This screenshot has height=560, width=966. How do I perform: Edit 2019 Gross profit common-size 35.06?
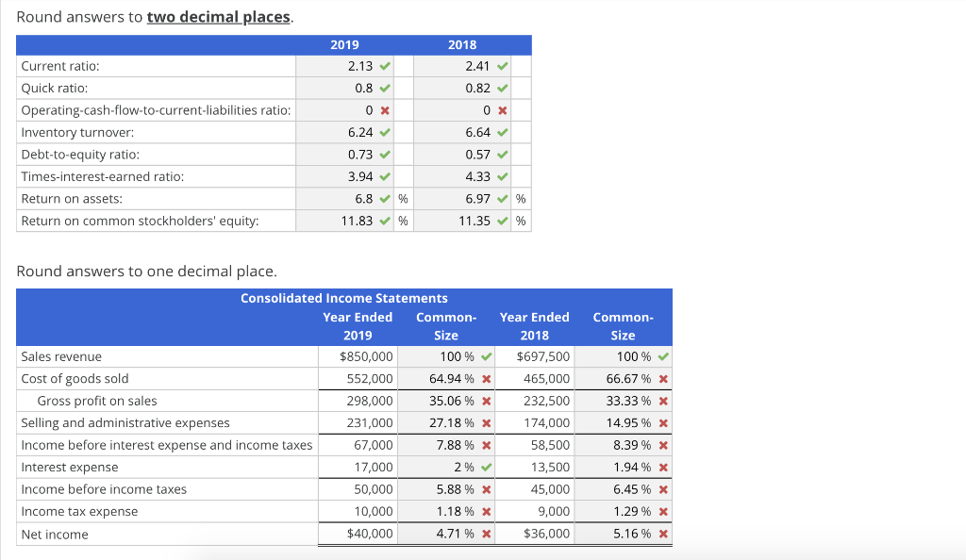(x=446, y=402)
